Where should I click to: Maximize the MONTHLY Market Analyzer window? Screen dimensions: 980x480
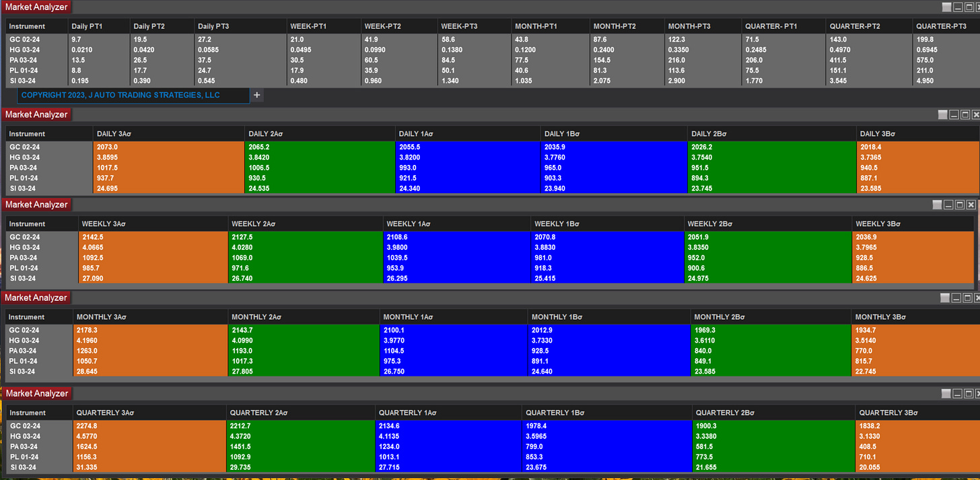pos(967,298)
